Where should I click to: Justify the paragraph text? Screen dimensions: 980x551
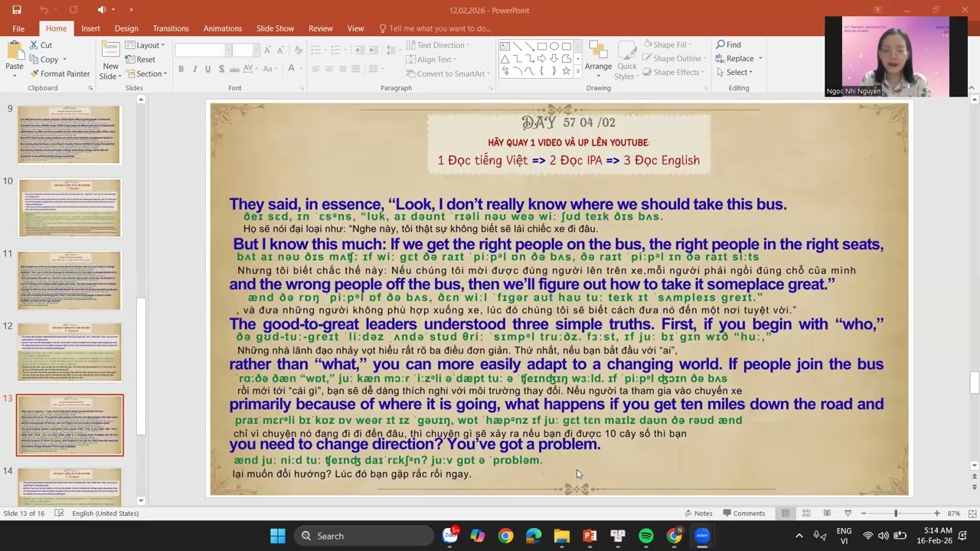coord(354,69)
